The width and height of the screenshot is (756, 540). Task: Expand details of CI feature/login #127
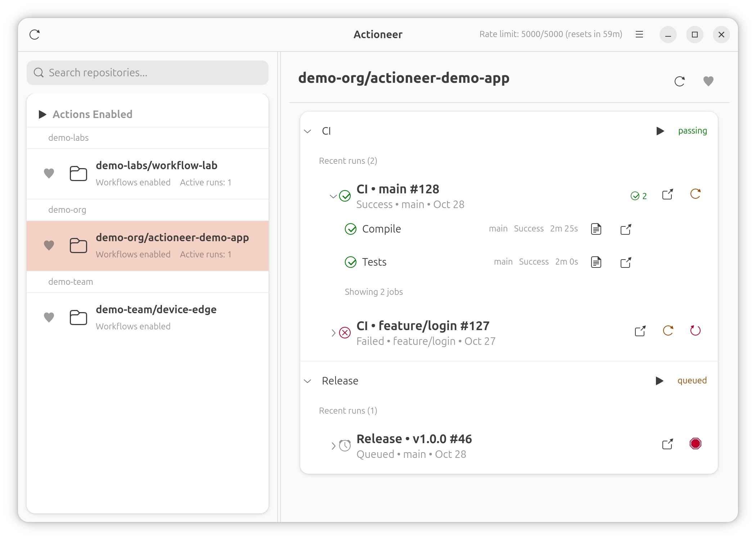point(333,332)
